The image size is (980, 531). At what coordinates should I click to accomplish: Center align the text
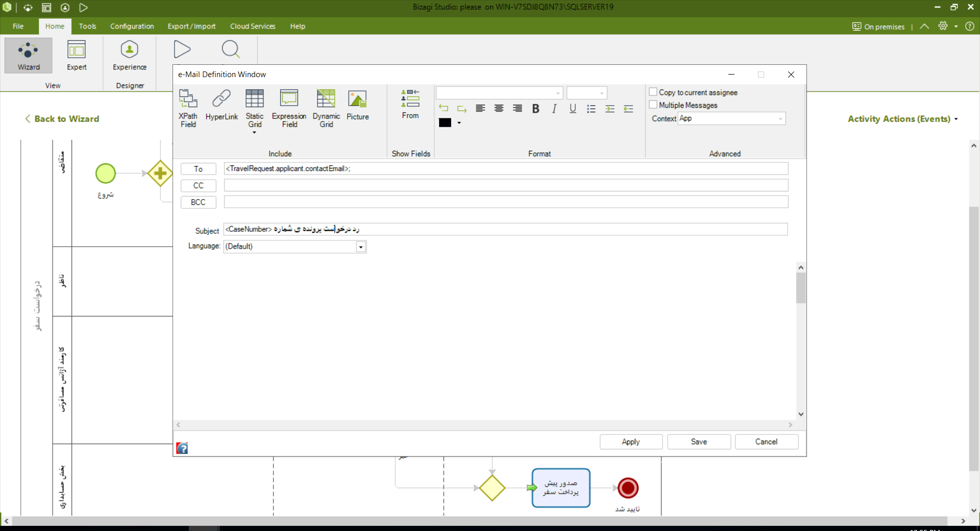[499, 108]
